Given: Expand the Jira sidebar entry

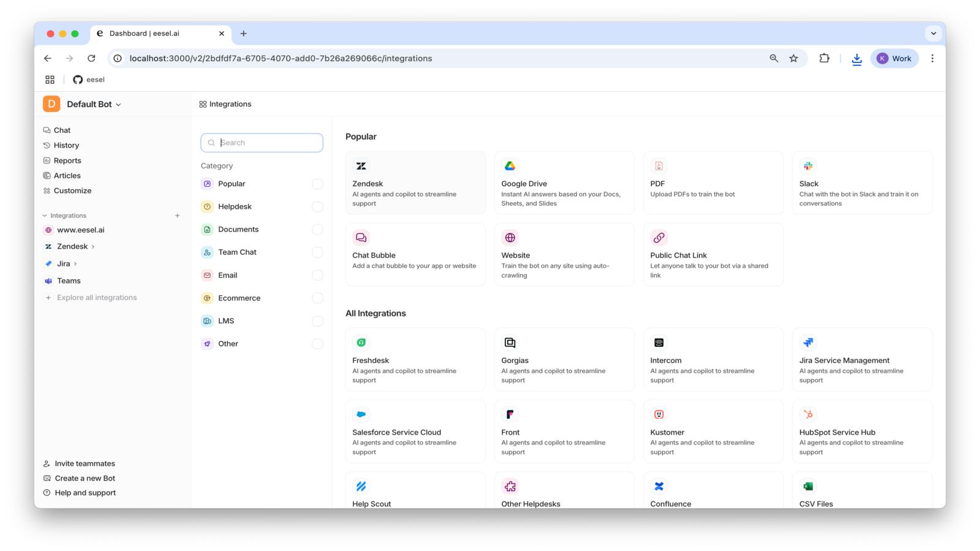Looking at the screenshot, I should pos(76,263).
